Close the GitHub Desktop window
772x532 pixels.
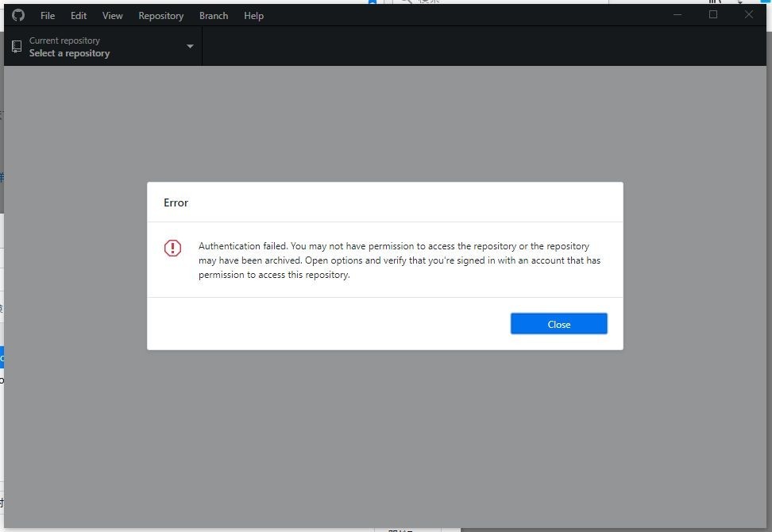(749, 15)
